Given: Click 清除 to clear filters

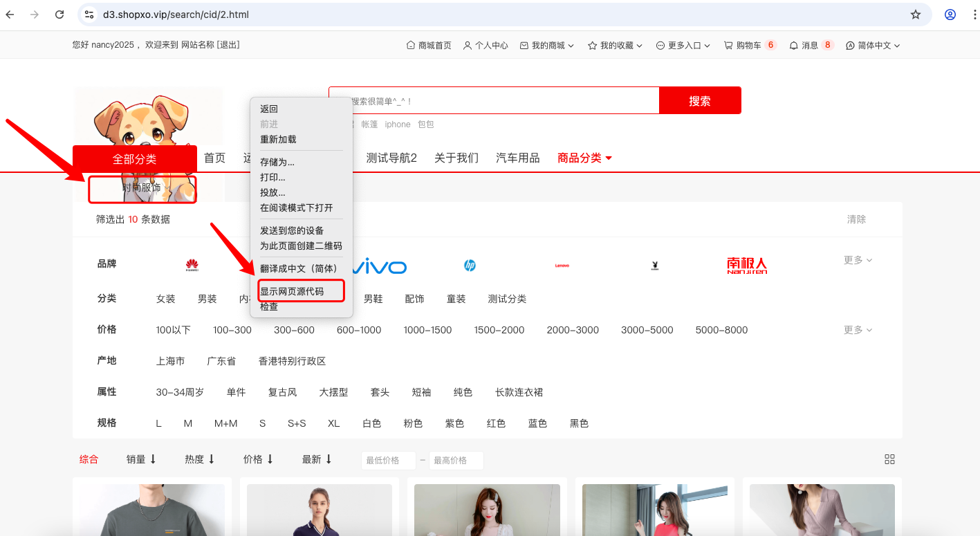Looking at the screenshot, I should point(856,219).
